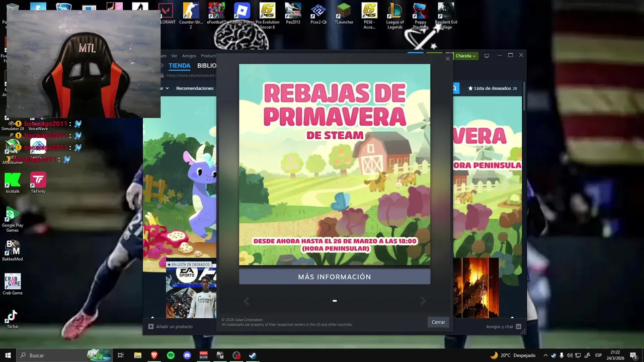The height and width of the screenshot is (362, 644).
Task: Click the Steam store page scrollbar
Action: pyautogui.click(x=524, y=97)
